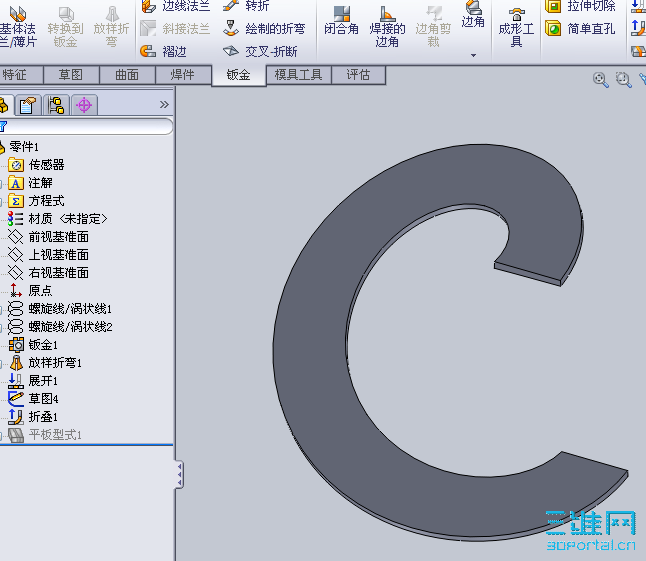Open the 模具工具 (Mold Tools) tab

[x=299, y=75]
